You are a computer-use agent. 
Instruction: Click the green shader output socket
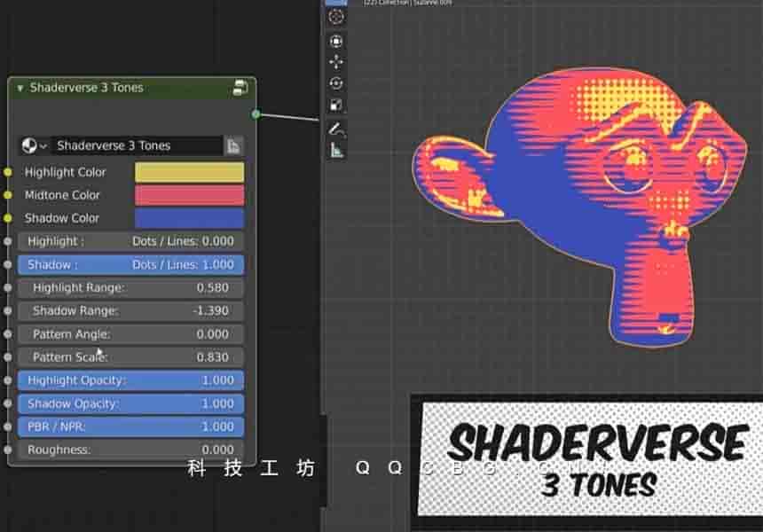256,113
